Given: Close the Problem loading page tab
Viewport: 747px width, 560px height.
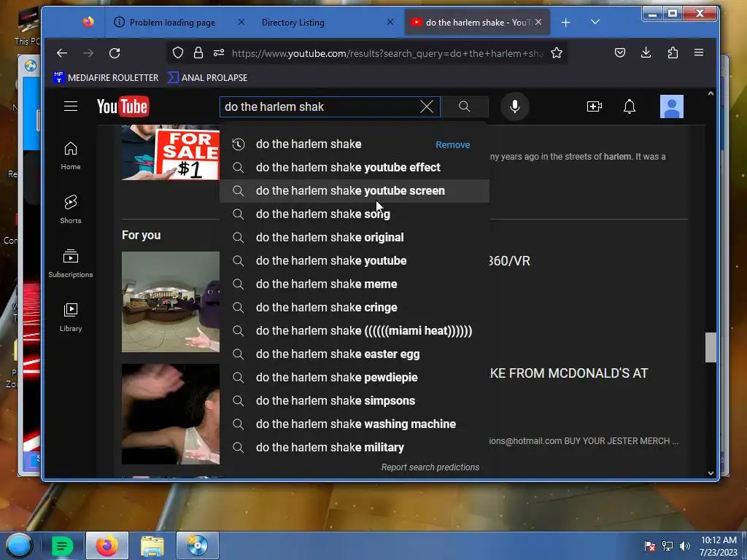Looking at the screenshot, I should pos(241,23).
